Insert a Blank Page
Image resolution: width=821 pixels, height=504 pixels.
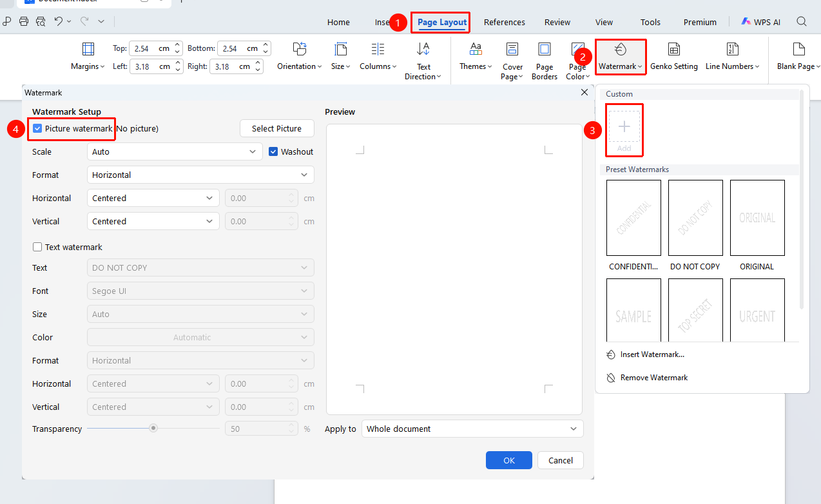click(x=798, y=57)
